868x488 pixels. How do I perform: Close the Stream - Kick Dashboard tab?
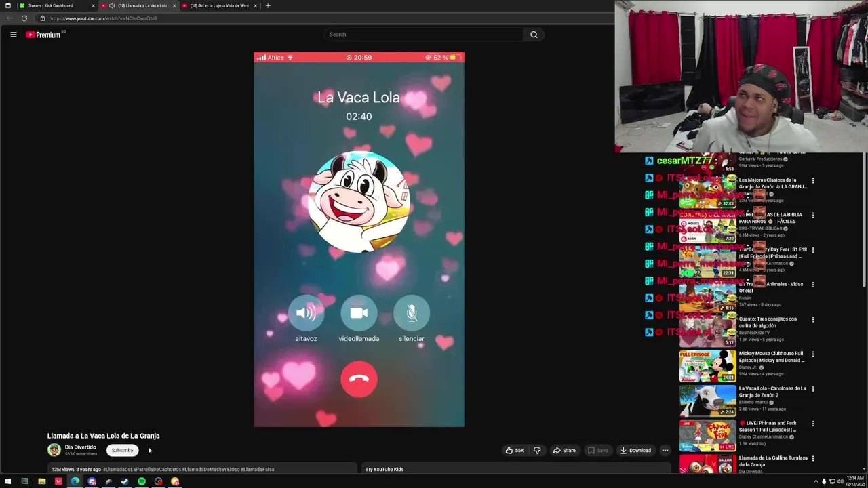pos(93,5)
